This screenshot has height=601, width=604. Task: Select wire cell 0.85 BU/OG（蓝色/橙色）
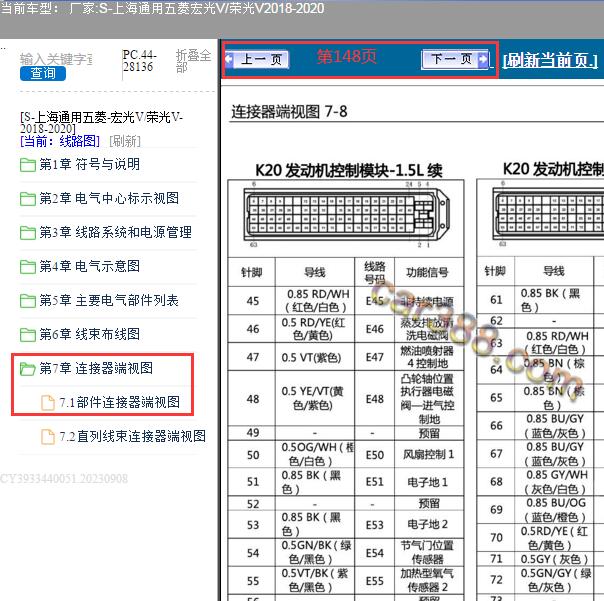(554, 510)
